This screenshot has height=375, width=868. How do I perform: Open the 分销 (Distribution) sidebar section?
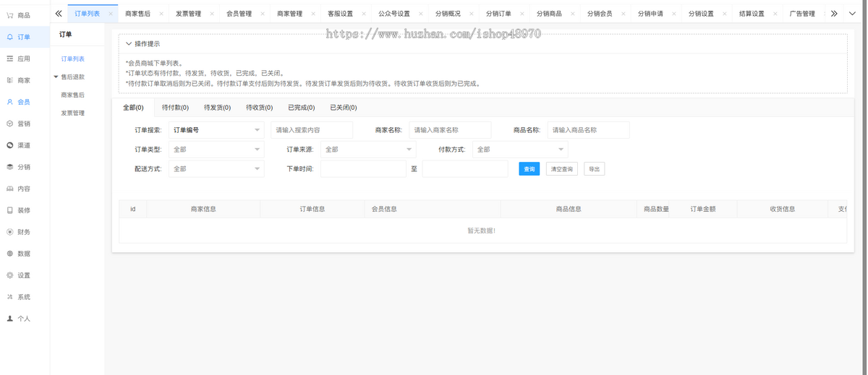pyautogui.click(x=24, y=167)
